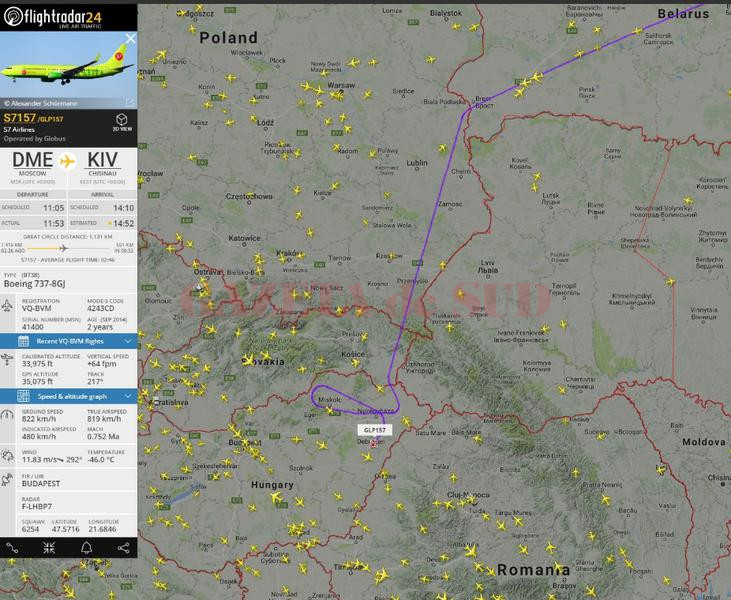Click the KIV Chisinau arrival airport
The height and width of the screenshot is (600, 731).
(x=103, y=168)
